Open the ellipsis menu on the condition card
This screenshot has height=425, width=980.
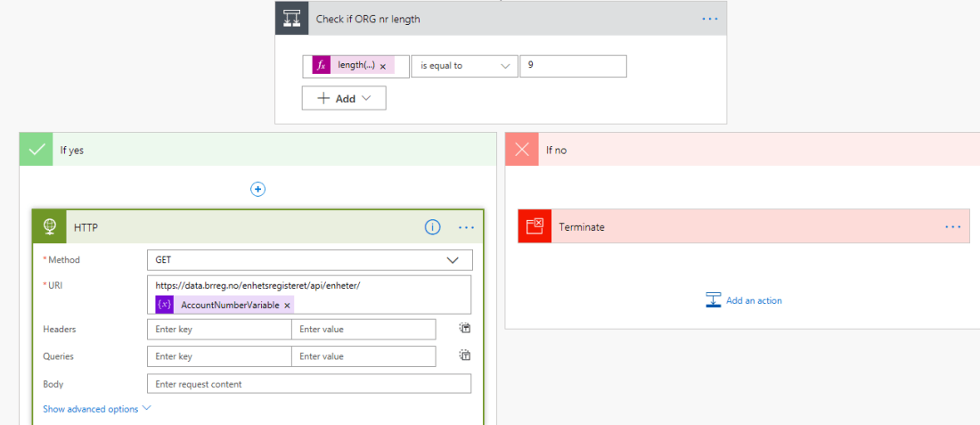pos(709,19)
